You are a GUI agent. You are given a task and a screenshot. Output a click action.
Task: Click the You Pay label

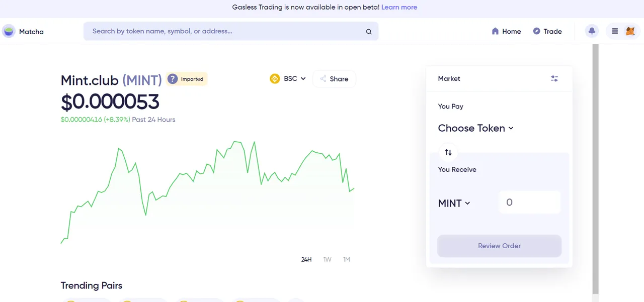tap(451, 107)
